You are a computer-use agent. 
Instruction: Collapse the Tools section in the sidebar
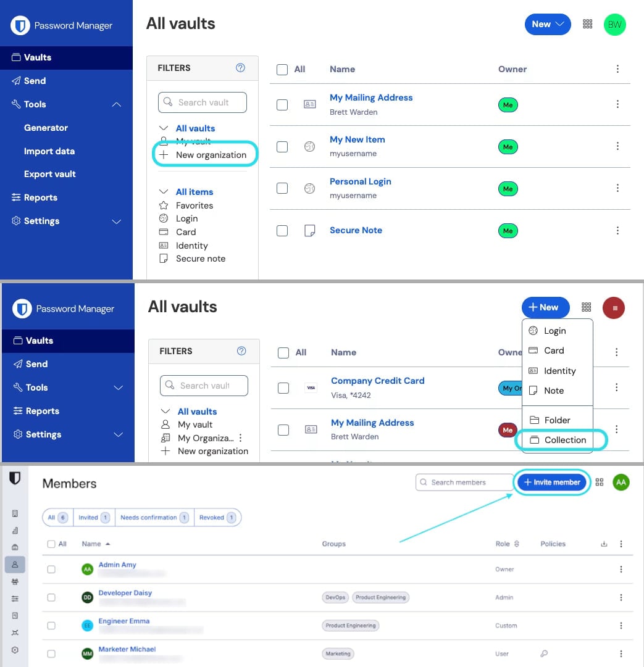tap(117, 104)
